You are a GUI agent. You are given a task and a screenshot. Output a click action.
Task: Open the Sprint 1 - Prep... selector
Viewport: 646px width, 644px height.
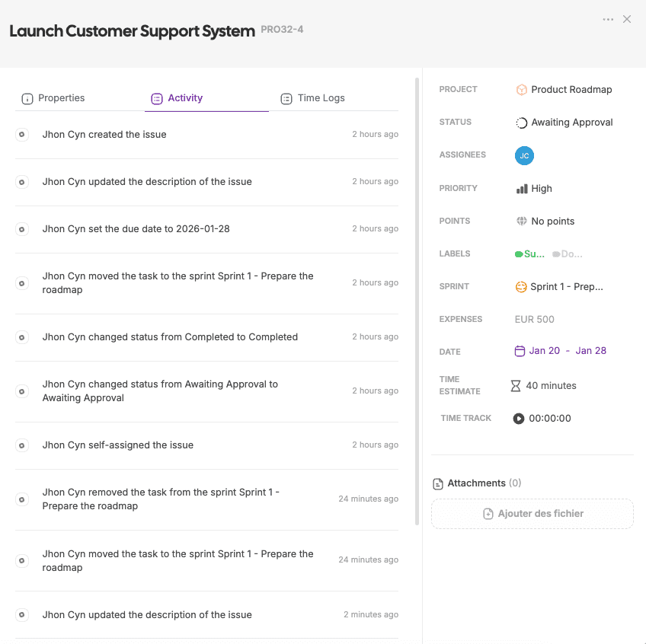pos(559,286)
